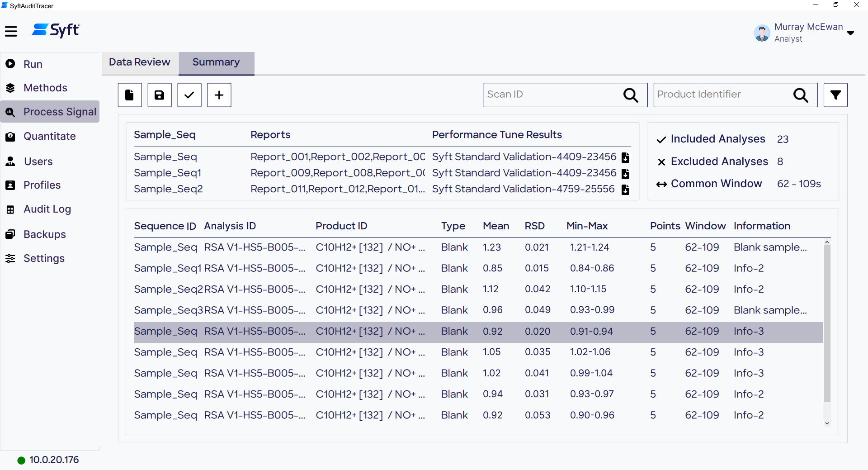Screen dimensions: 868x470
Task: Select row with mean 1.23
Action: click(478, 247)
